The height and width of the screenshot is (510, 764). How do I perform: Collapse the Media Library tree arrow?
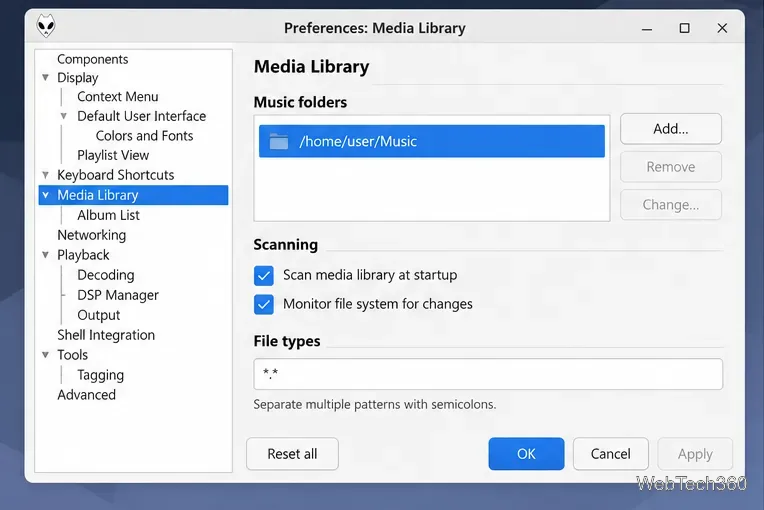tap(45, 195)
